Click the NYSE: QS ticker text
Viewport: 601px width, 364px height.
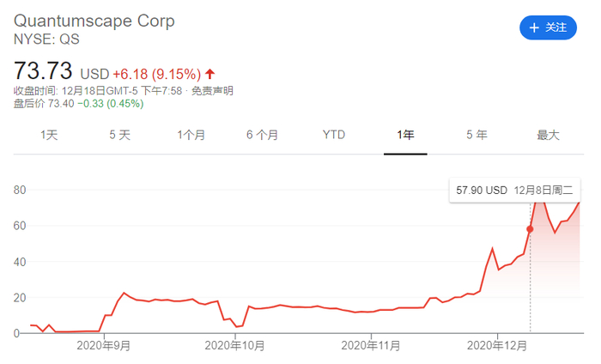[46, 39]
